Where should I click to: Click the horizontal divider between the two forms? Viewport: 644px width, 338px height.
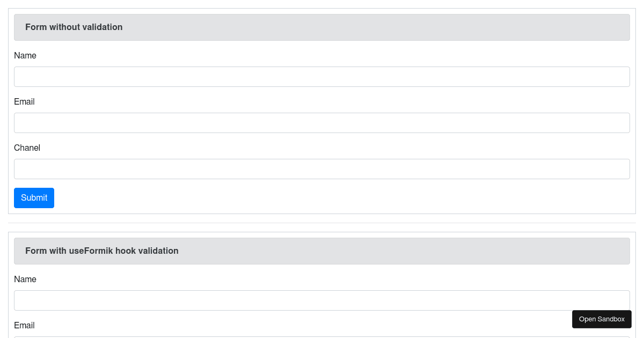(x=322, y=223)
